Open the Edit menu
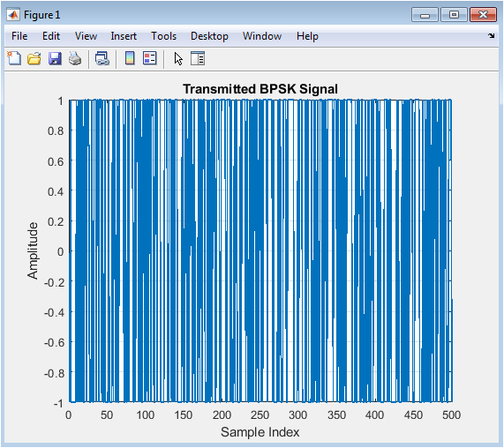The height and width of the screenshot is (448, 504). tap(51, 36)
